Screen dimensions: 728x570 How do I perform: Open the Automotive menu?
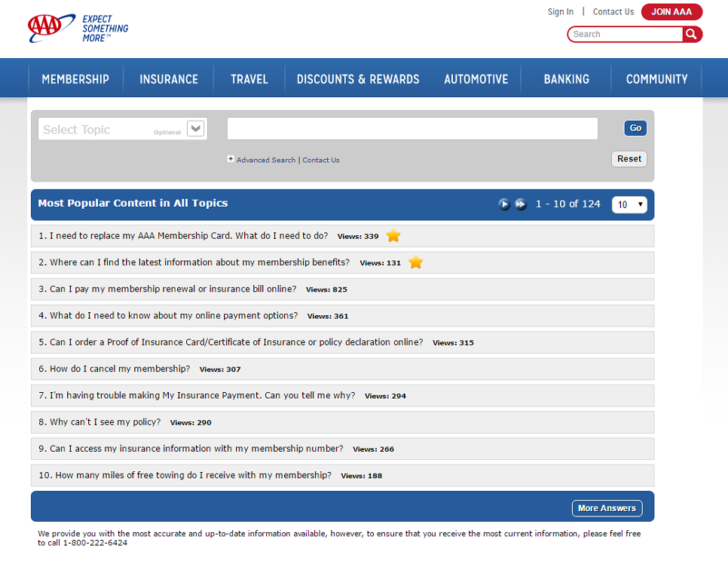pyautogui.click(x=476, y=79)
